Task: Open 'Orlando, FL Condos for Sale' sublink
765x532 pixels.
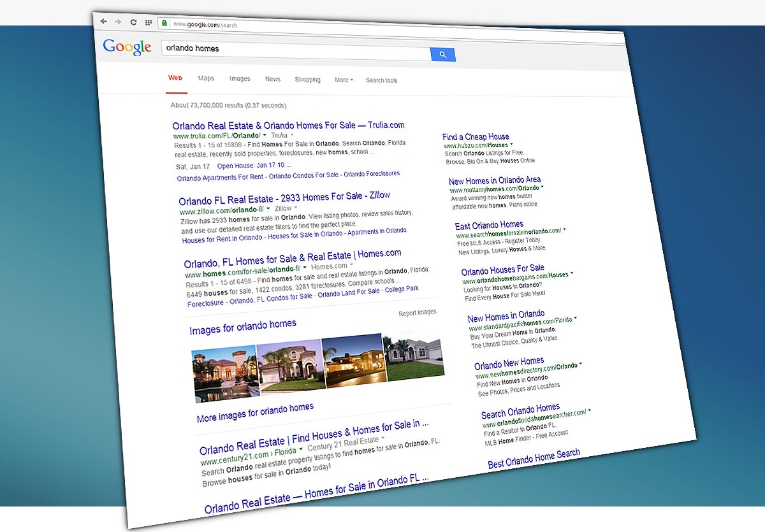Action: tap(272, 298)
